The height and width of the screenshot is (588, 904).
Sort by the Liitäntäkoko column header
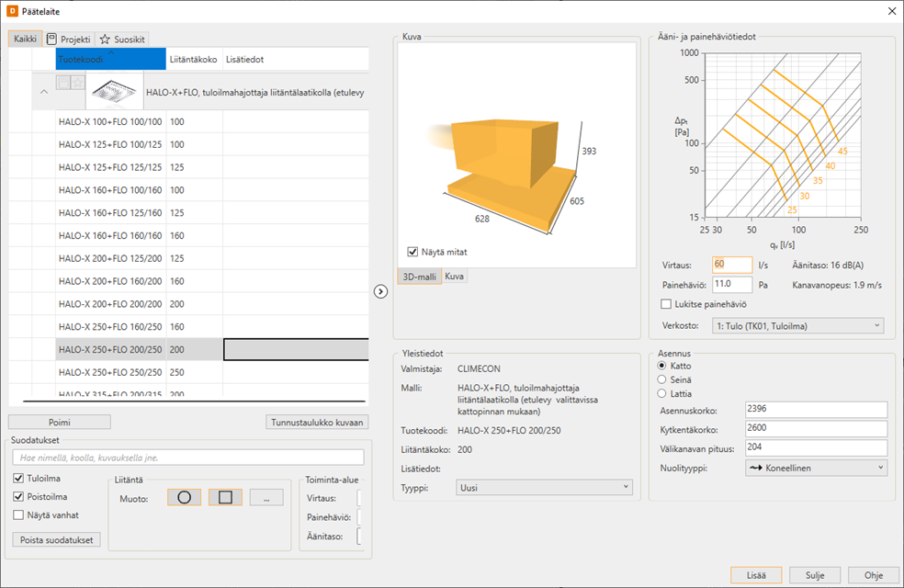(x=194, y=60)
